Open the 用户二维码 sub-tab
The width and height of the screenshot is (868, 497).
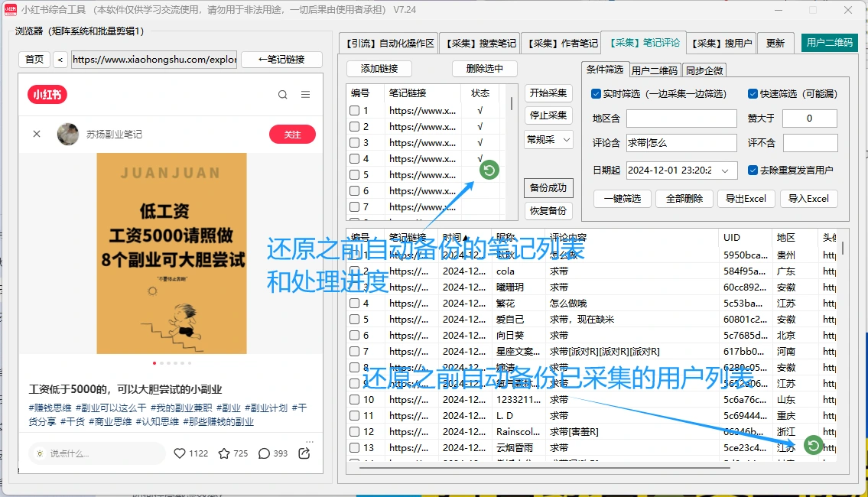click(654, 70)
